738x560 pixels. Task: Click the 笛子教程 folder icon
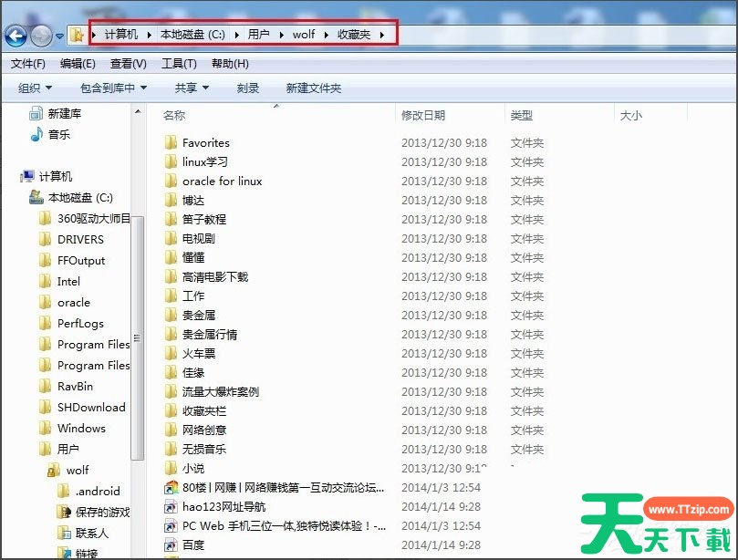click(171, 219)
